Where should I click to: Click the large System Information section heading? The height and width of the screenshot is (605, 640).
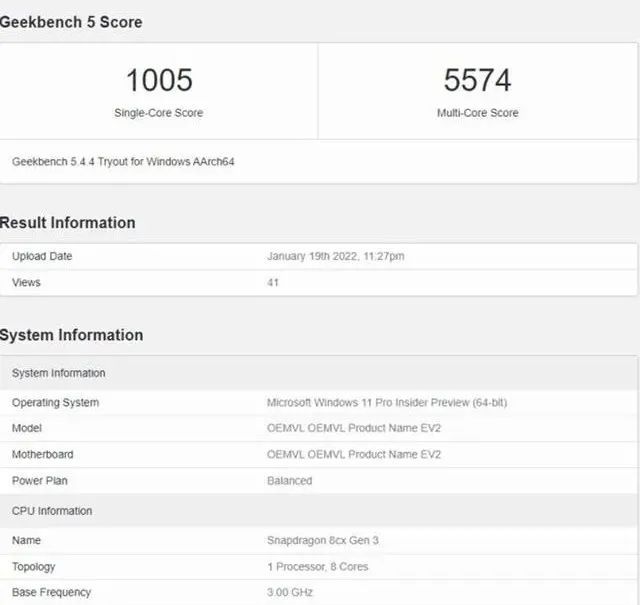[x=72, y=335]
